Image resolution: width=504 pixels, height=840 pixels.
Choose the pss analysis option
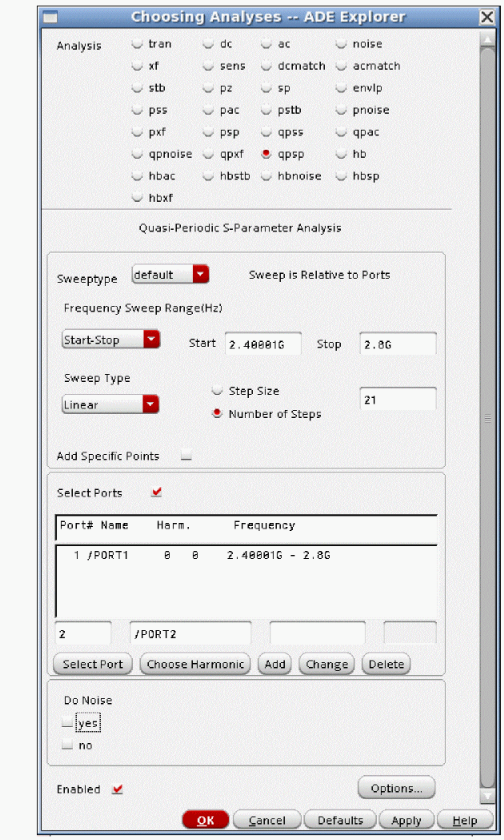[137, 111]
